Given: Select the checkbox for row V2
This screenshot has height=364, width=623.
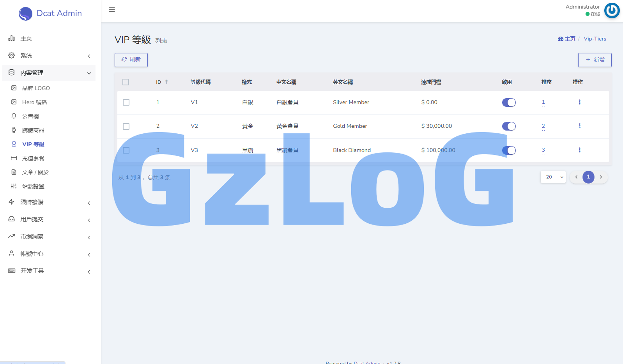Looking at the screenshot, I should point(126,126).
